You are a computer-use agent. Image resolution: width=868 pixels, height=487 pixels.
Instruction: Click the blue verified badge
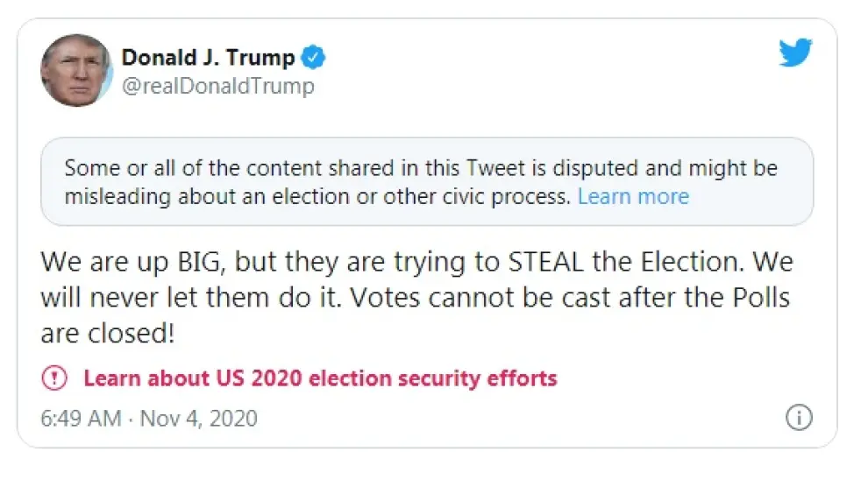click(x=313, y=59)
